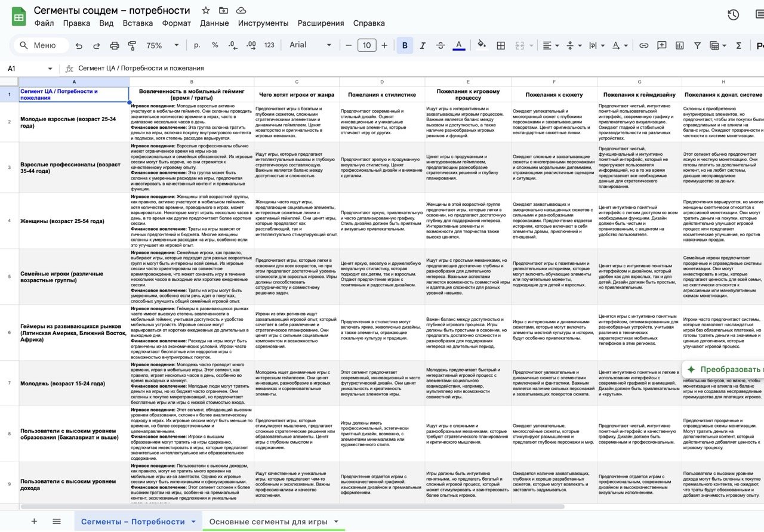The height and width of the screenshot is (532, 764).
Task: Open the Инструменты menu
Action: [263, 23]
